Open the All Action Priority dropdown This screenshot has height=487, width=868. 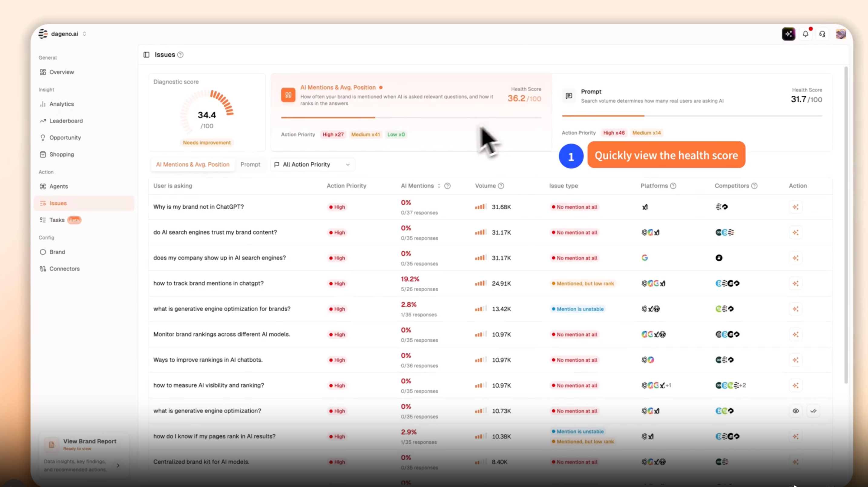pos(312,164)
